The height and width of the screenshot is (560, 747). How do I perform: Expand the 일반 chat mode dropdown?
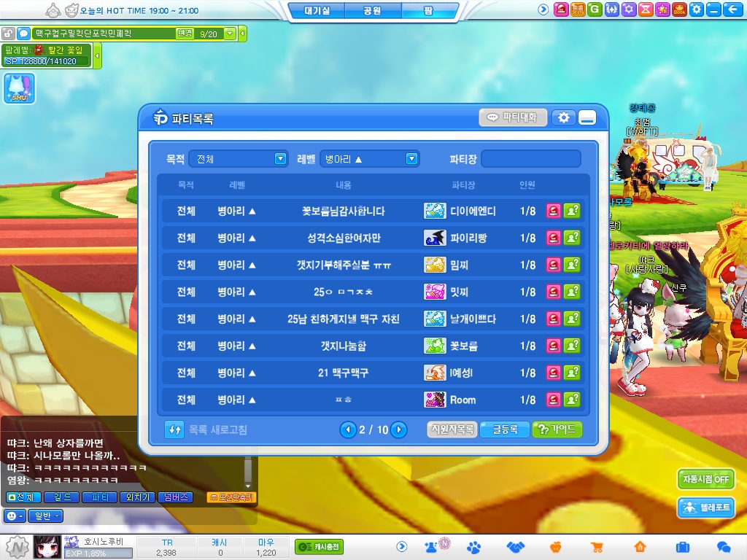tap(45, 516)
